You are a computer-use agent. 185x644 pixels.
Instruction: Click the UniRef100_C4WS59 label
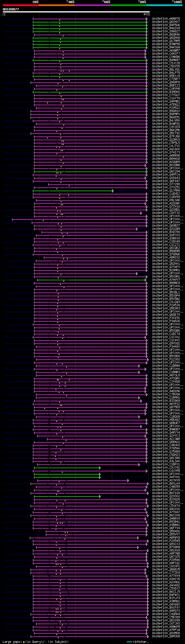click(x=166, y=487)
